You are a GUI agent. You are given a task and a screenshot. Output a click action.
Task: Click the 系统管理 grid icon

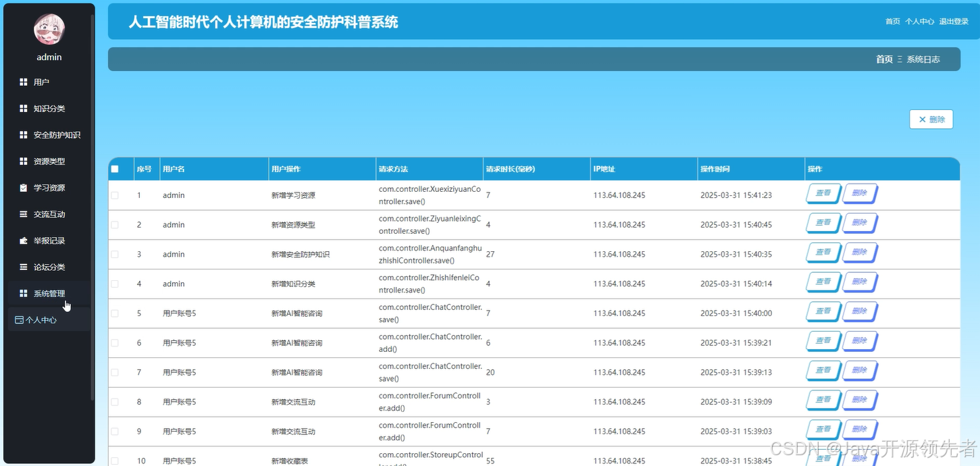click(23, 293)
